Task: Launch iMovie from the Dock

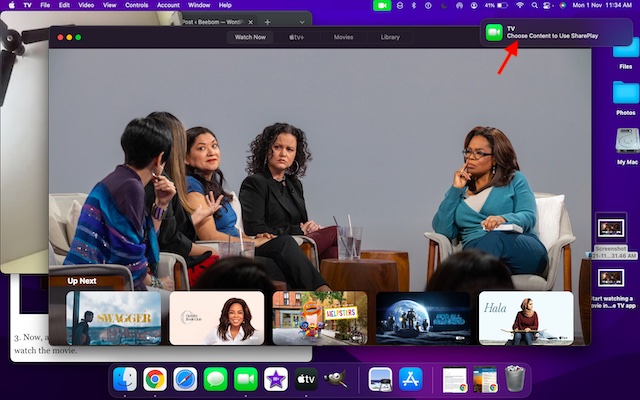Action: tap(276, 379)
